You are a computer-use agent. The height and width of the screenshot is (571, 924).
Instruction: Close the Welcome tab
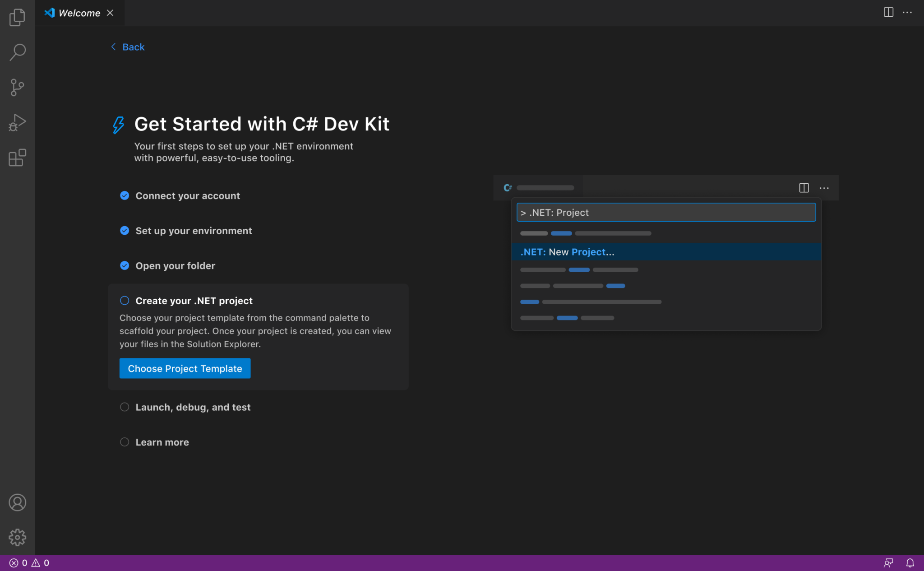click(x=110, y=13)
